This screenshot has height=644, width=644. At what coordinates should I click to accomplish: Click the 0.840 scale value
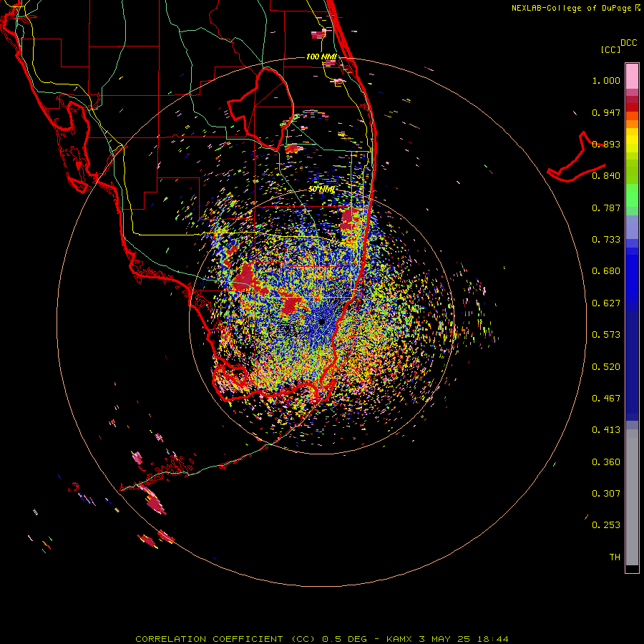tap(606, 176)
